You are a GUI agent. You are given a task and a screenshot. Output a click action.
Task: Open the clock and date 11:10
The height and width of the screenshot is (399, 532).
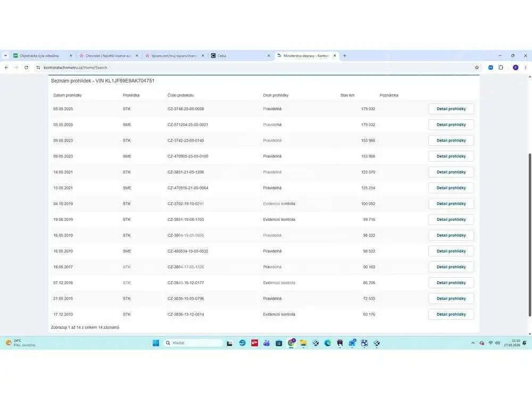coord(512,343)
